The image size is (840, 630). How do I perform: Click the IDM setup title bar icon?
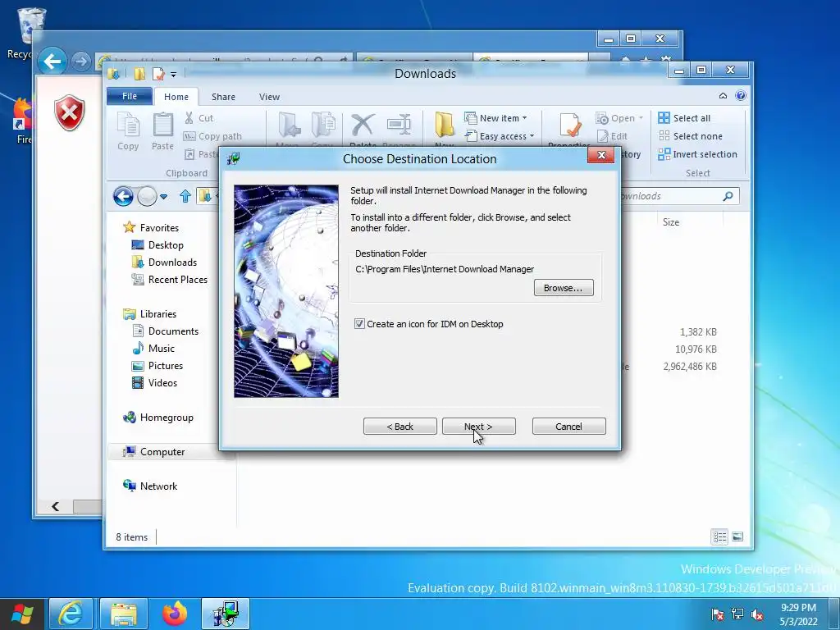pos(233,158)
